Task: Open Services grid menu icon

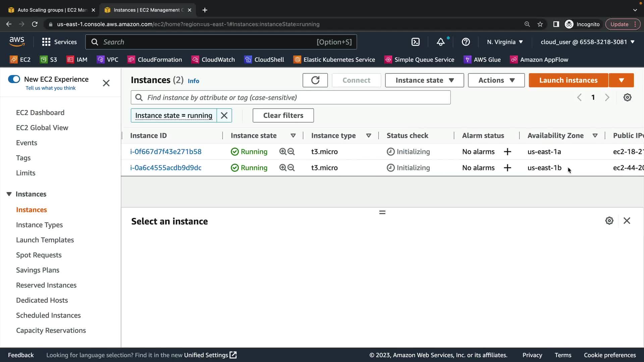Action: pyautogui.click(x=46, y=42)
